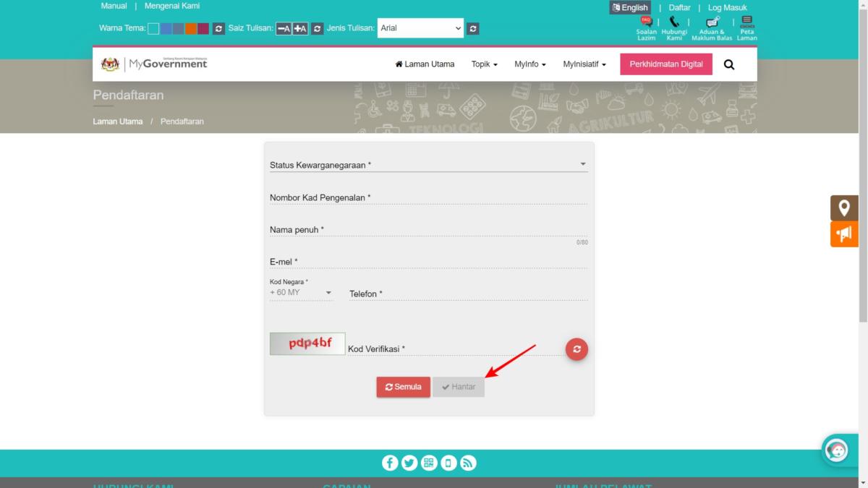Image resolution: width=868 pixels, height=488 pixels.
Task: Choose the maroon theme color swatch
Action: [x=203, y=29]
